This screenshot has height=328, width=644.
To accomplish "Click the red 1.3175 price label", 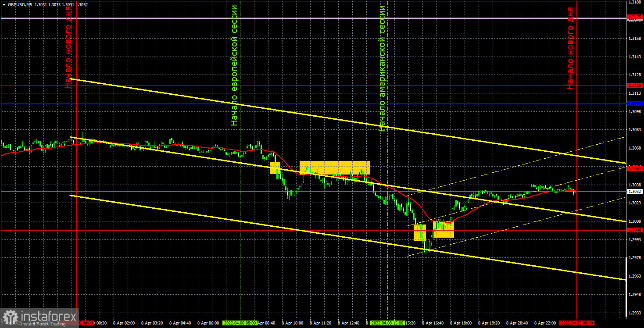I will [x=635, y=17].
